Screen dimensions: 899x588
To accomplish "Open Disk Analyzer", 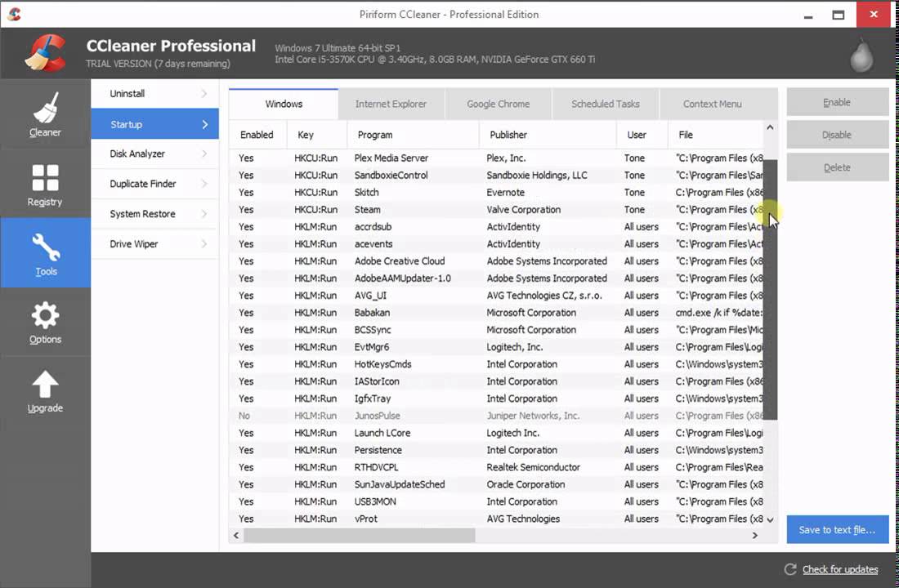I will click(154, 154).
